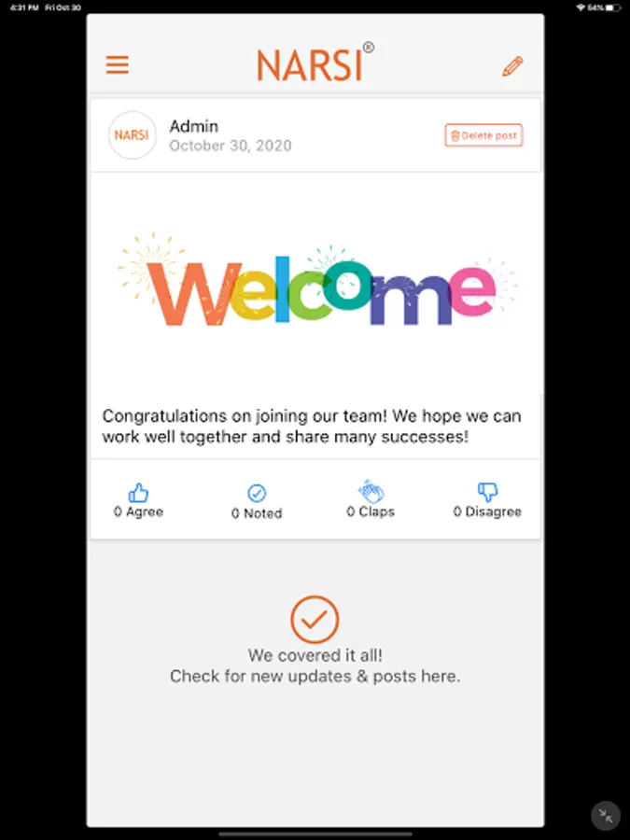Open the hamburger menu
This screenshot has width=630, height=840.
pyautogui.click(x=118, y=64)
